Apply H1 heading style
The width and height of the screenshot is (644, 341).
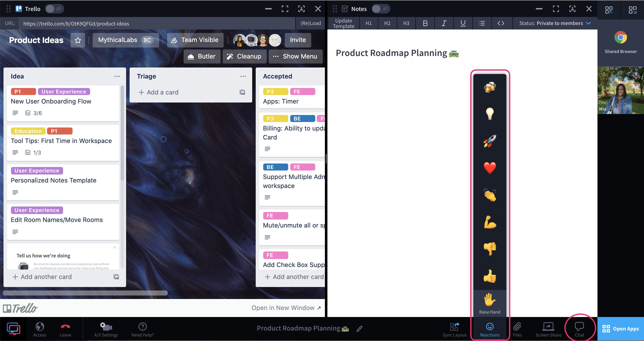[369, 23]
